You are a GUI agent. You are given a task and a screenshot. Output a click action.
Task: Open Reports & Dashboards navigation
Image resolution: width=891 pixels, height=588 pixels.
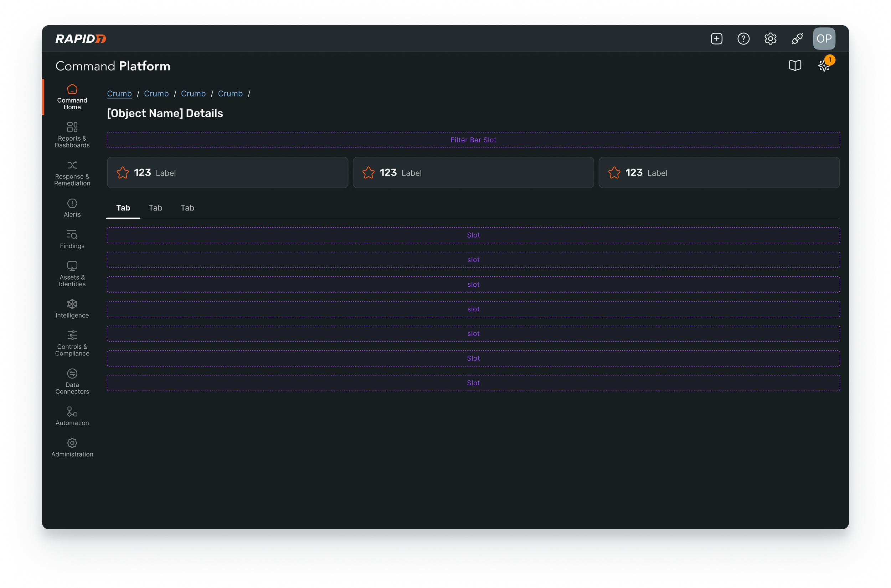click(72, 135)
